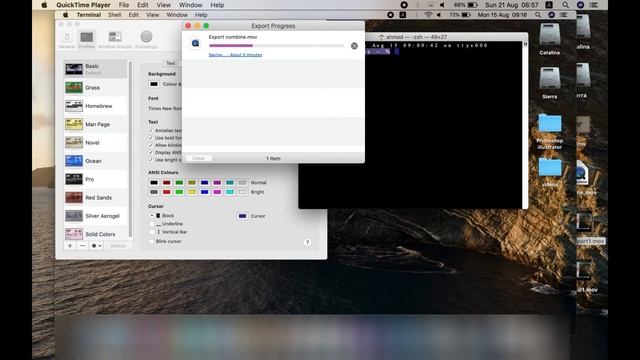Select the Block cursor radio button

coord(151,216)
